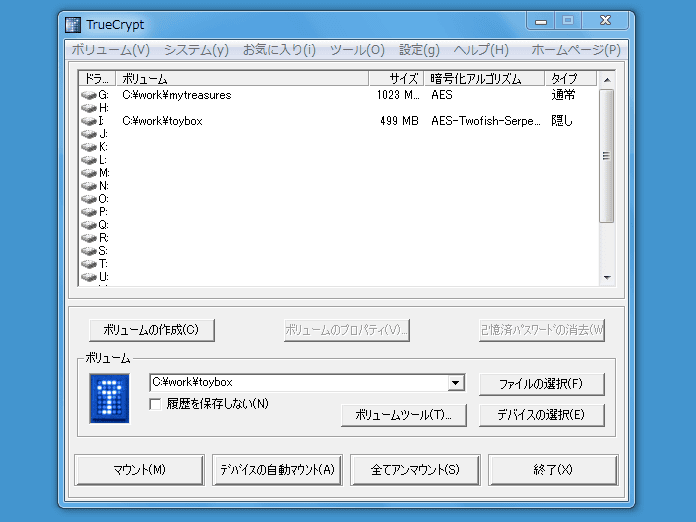Sort by ボリューム column header

242,79
